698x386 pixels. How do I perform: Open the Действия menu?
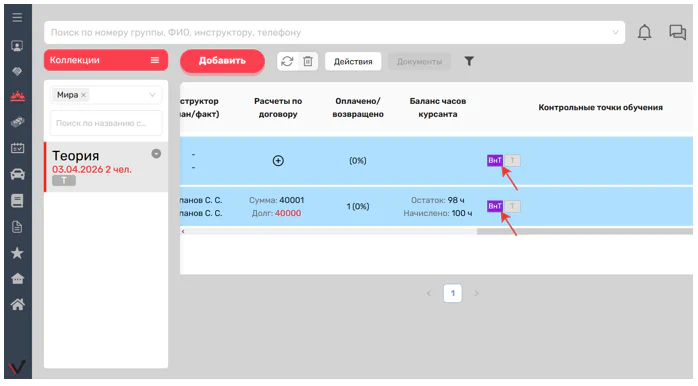pyautogui.click(x=353, y=61)
